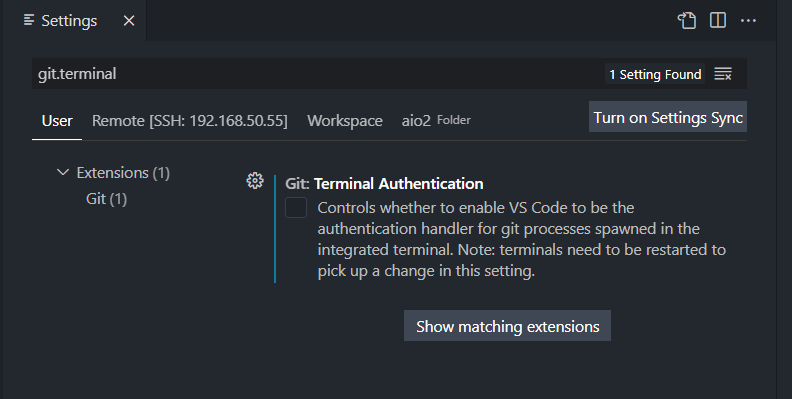Select Git (1) in the settings tree
Viewport: 792px width, 399px height.
tap(106, 199)
